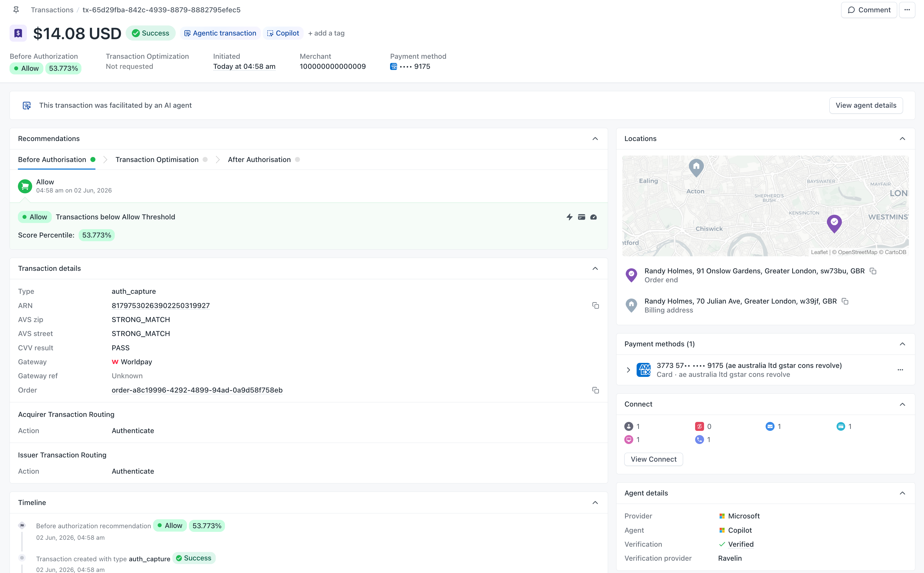
Task: Click the View Connect button
Action: [x=653, y=459]
